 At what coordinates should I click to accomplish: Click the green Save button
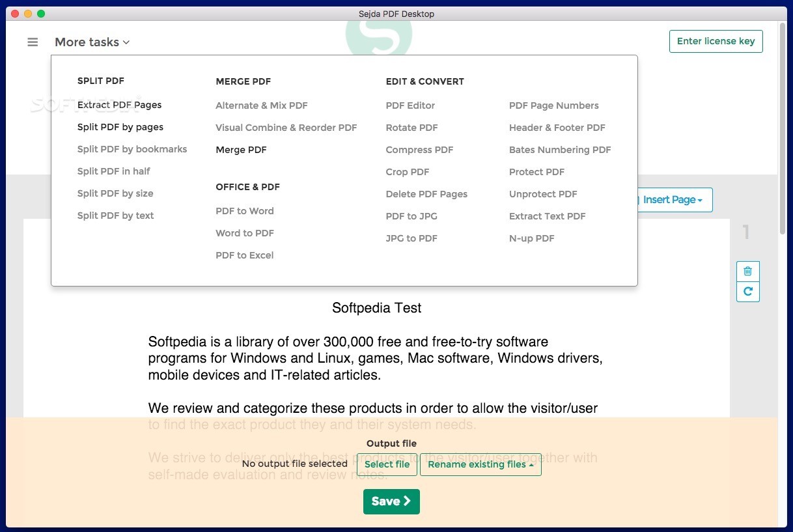point(391,501)
